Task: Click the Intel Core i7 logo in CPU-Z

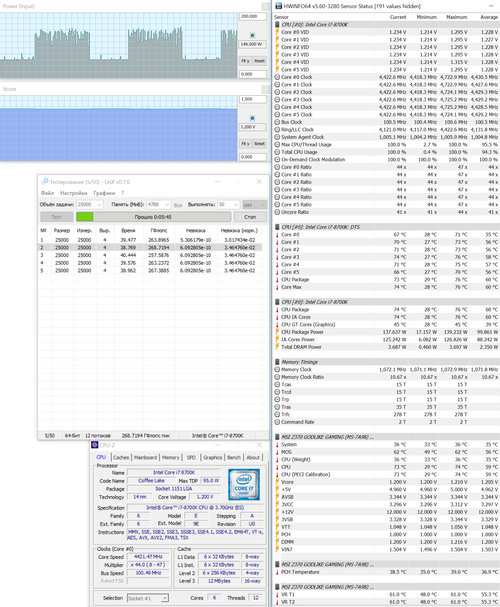Action: point(243,484)
